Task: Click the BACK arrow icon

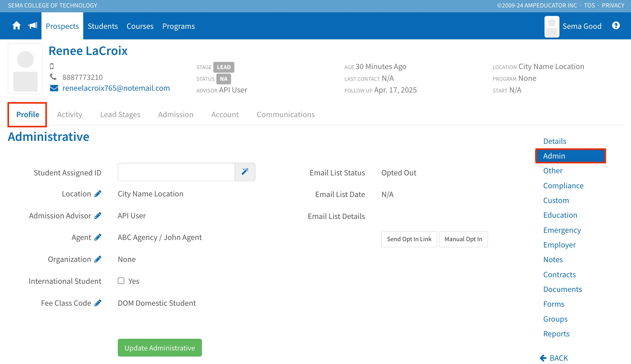Action: (x=543, y=358)
